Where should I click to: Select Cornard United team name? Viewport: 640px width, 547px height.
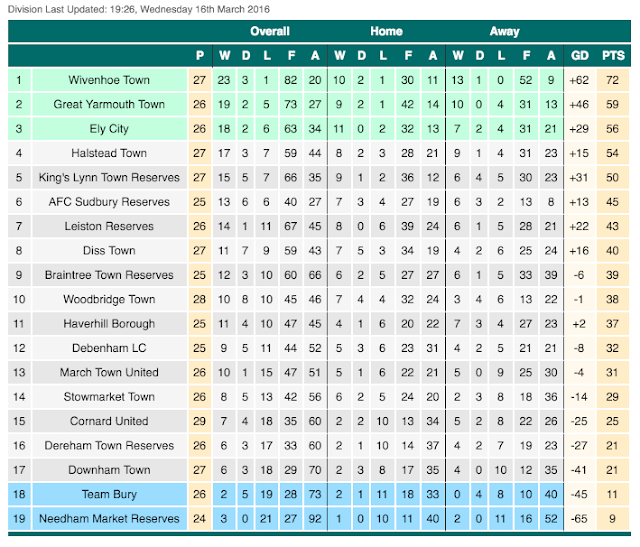click(x=109, y=421)
